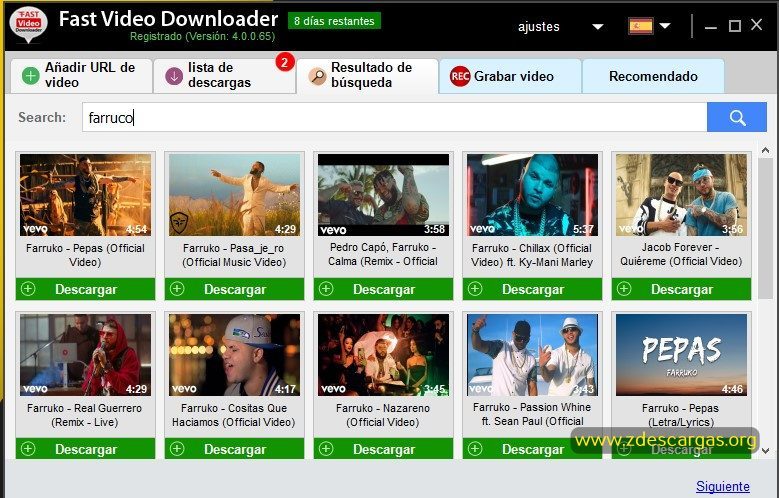This screenshot has width=779, height=498.
Task: Open thumbnail of Pedro Capó Calma Remix
Action: tap(384, 195)
